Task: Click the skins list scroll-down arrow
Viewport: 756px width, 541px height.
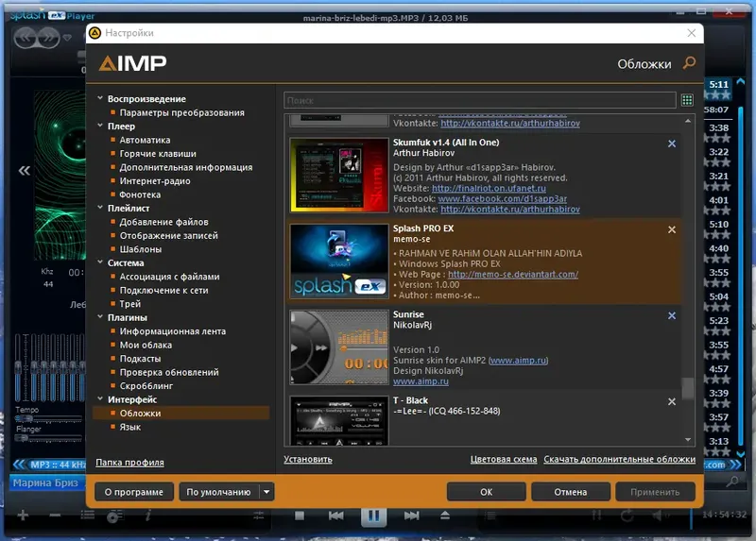Action: pos(688,440)
